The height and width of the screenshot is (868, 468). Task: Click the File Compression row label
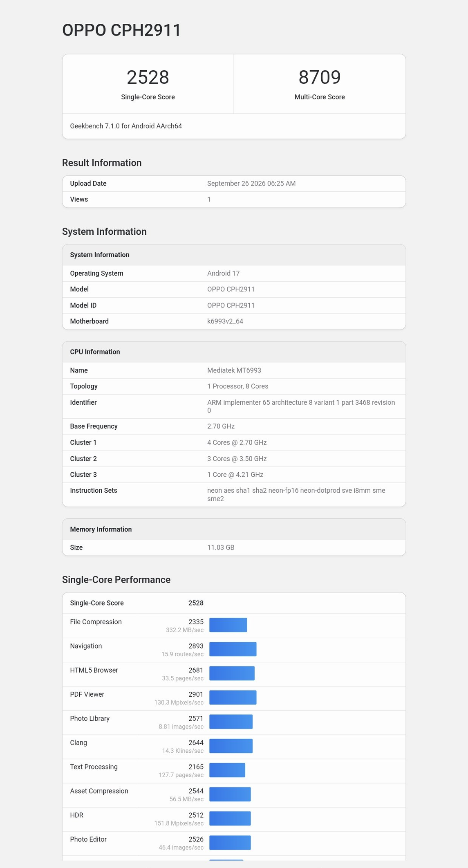tap(96, 622)
